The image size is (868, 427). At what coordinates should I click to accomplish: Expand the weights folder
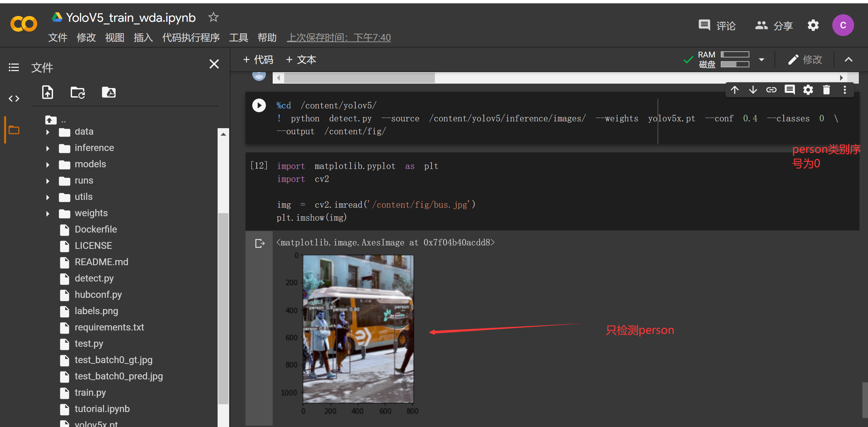48,213
